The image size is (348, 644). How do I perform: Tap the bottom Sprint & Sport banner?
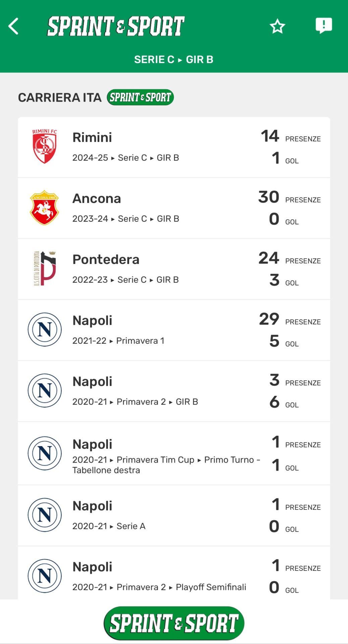174,623
